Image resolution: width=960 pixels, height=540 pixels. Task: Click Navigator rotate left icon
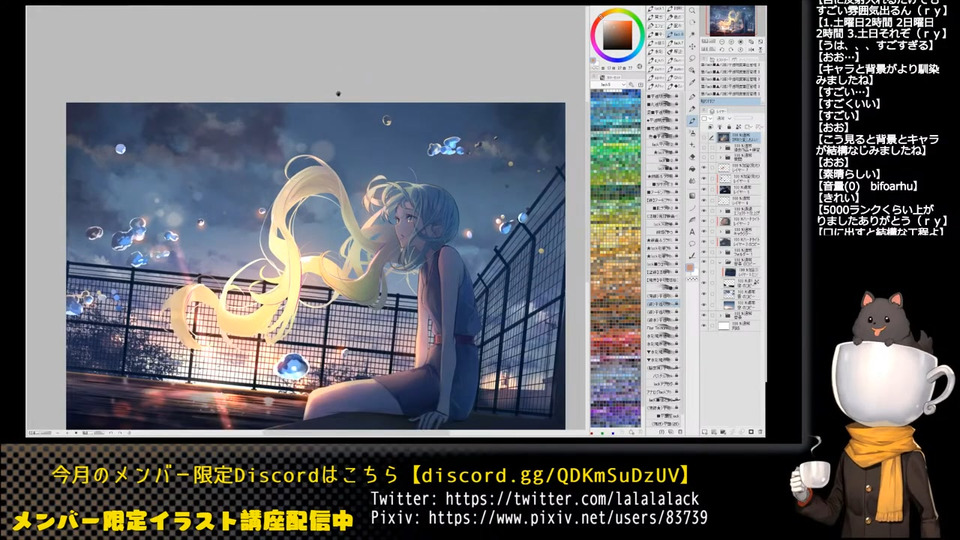[x=722, y=50]
